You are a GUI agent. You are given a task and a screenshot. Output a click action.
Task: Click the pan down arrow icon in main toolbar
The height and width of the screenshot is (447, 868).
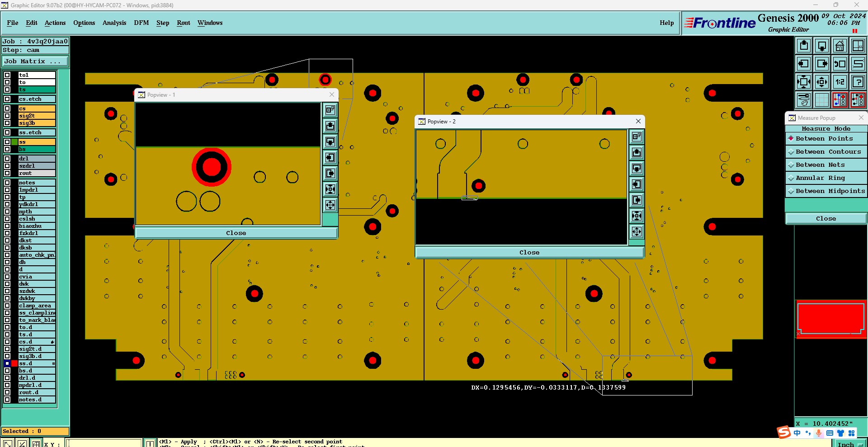click(x=822, y=46)
